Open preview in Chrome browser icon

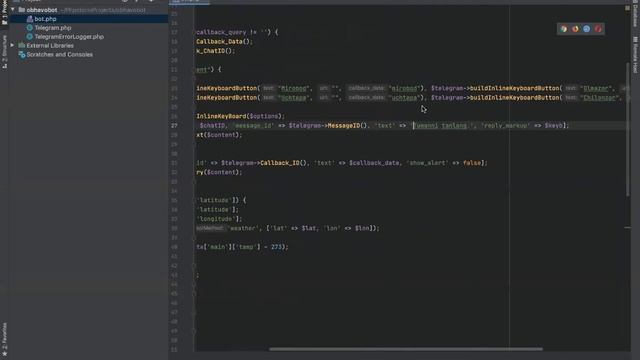[x=564, y=29]
